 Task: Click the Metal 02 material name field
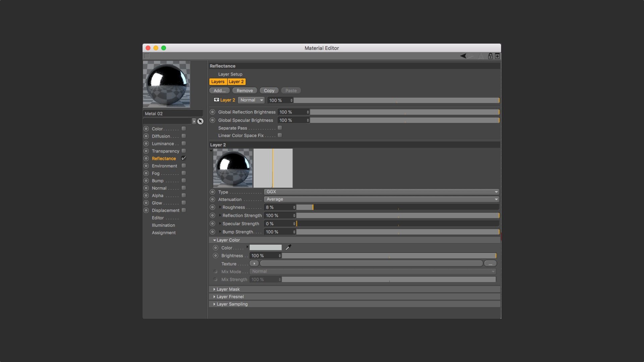pyautogui.click(x=173, y=114)
